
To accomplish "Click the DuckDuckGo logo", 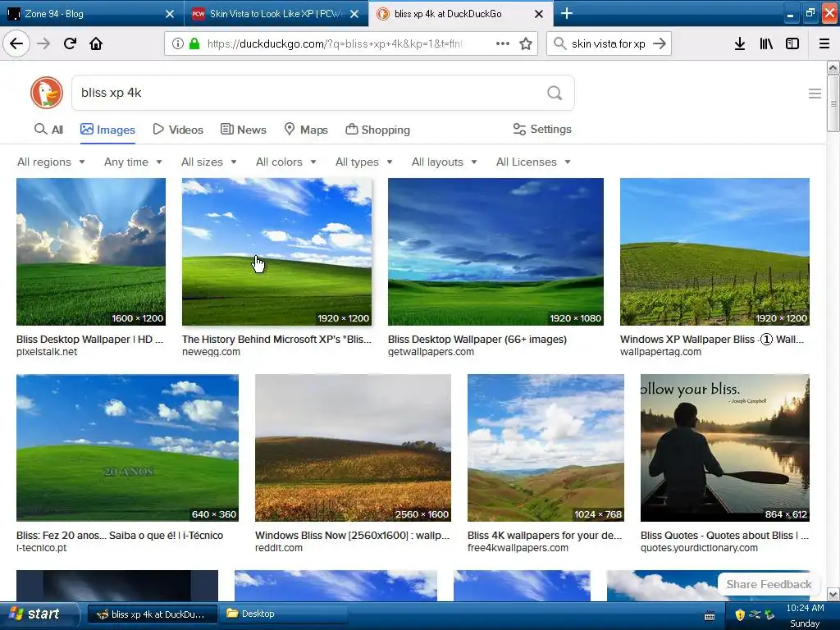I will pyautogui.click(x=47, y=93).
